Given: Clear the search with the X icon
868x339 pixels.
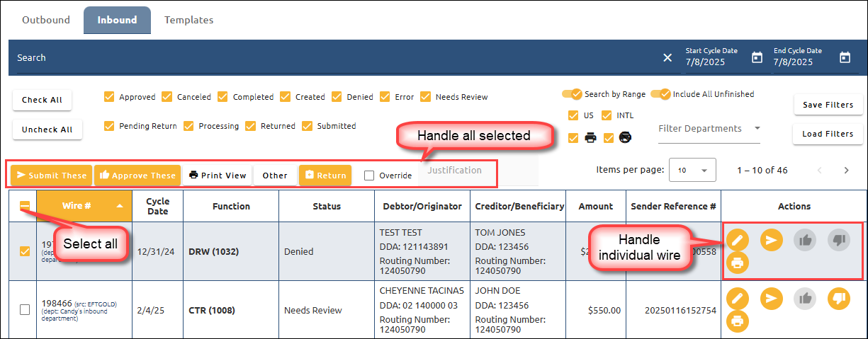Looking at the screenshot, I should (667, 58).
